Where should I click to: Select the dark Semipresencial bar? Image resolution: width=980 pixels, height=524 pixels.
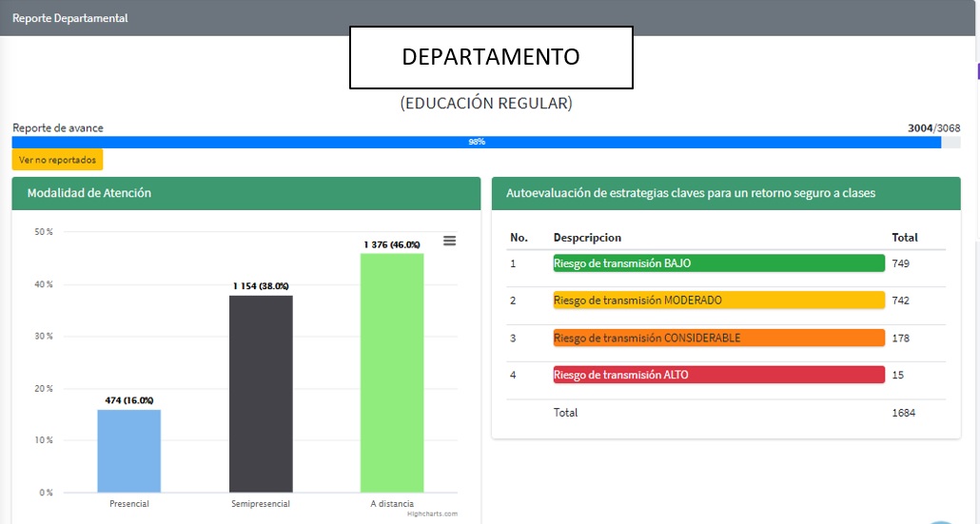click(261, 394)
